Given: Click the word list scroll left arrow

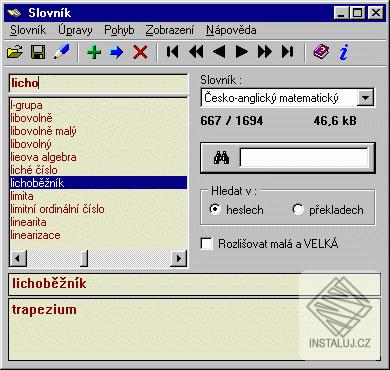Looking at the screenshot, I should [x=18, y=258].
